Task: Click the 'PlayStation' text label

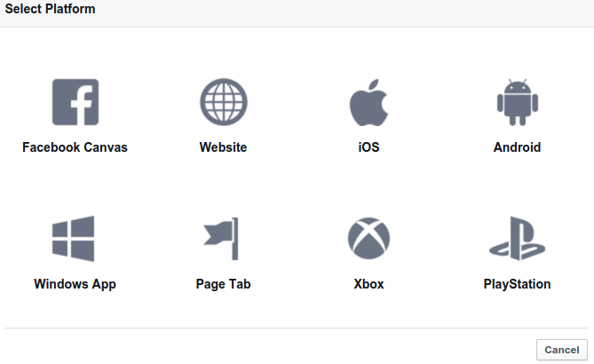Action: click(517, 284)
